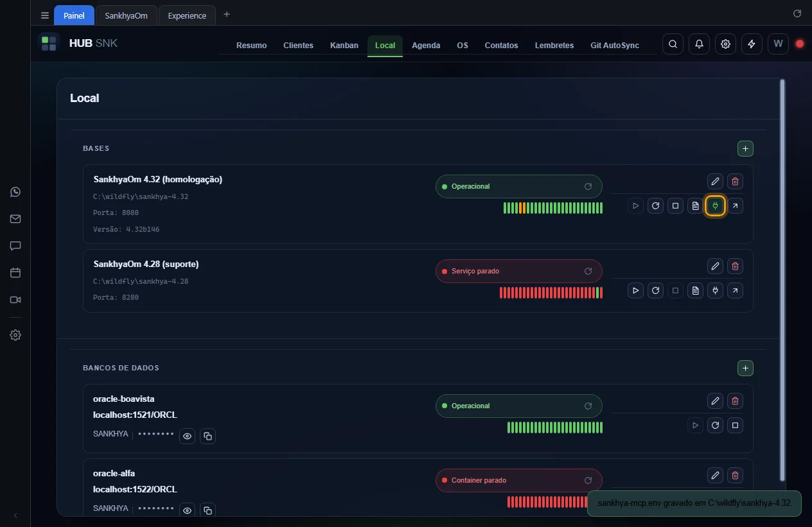Open the W user avatar menu
The height and width of the screenshot is (527, 812).
tap(778, 44)
